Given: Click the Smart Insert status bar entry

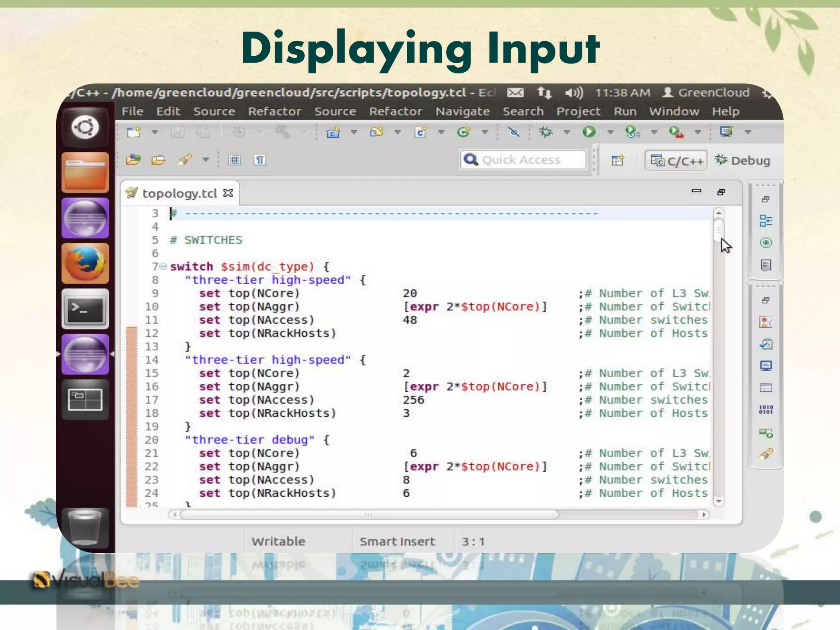Looking at the screenshot, I should [397, 541].
